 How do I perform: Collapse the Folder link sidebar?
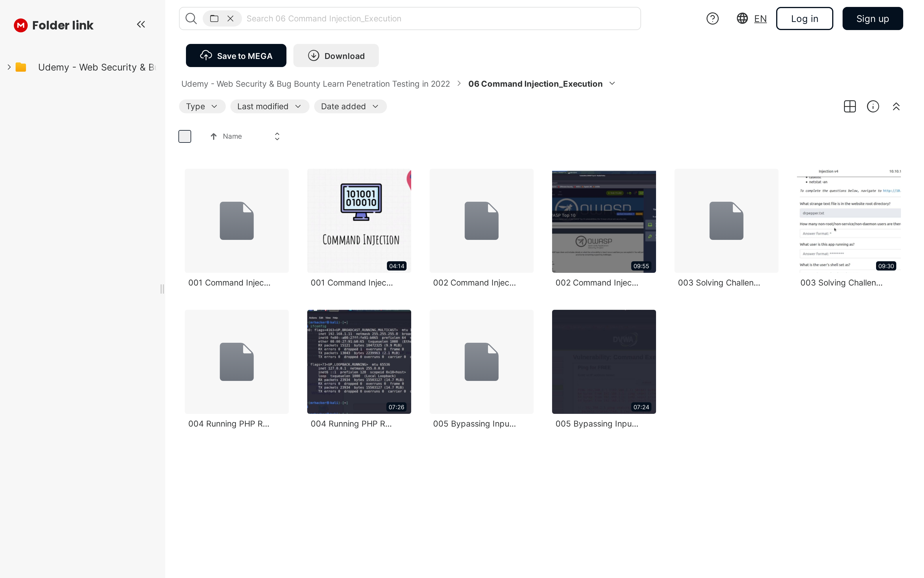[x=141, y=25]
